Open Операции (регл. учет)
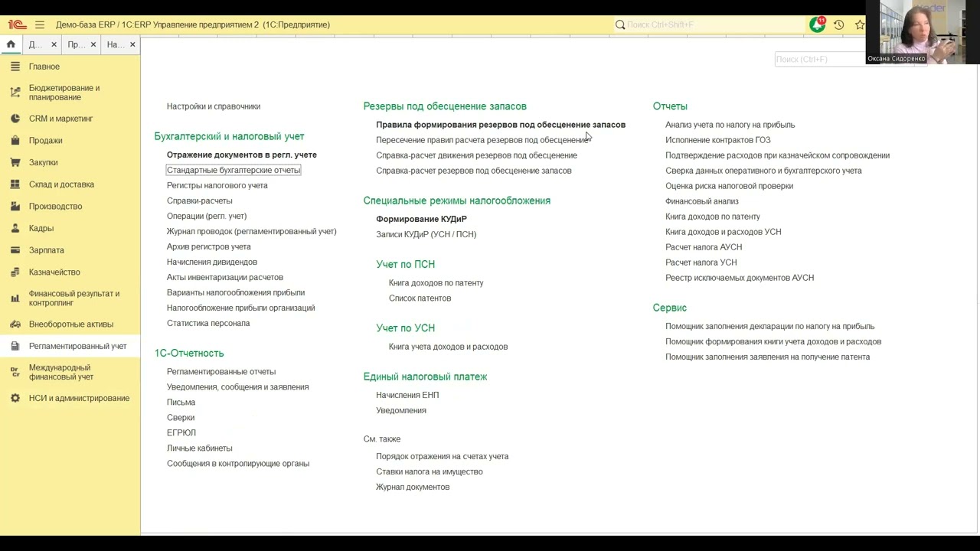This screenshot has height=551, width=980. pos(207,216)
